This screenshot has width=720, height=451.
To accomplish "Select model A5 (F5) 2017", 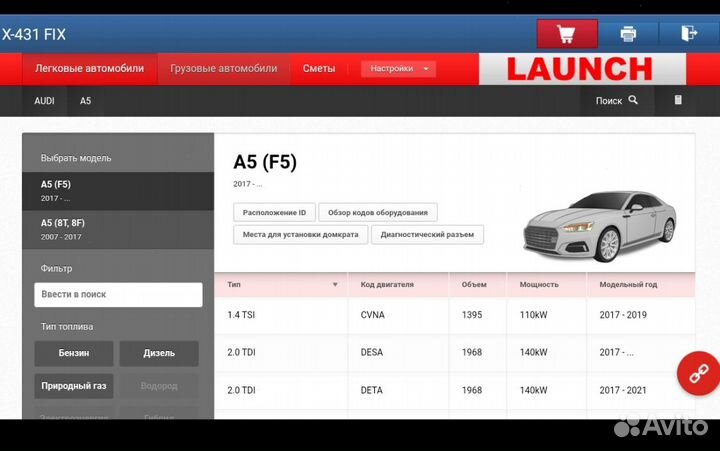I will pos(118,191).
